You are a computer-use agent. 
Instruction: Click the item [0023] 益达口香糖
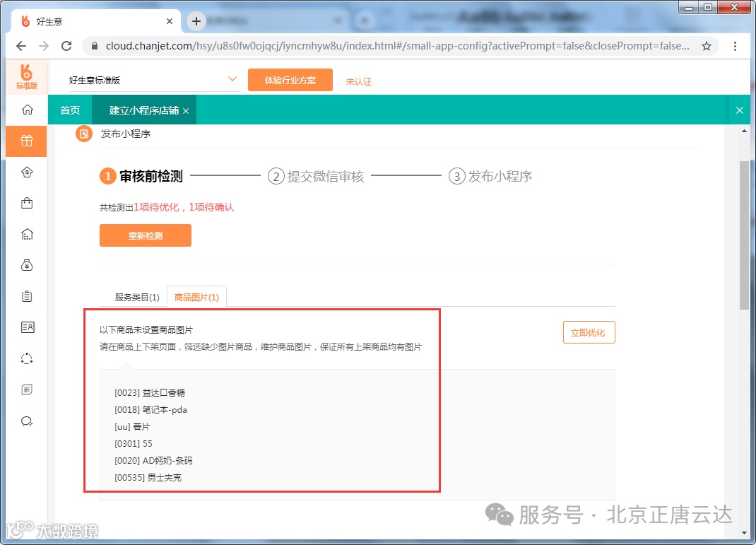[150, 392]
